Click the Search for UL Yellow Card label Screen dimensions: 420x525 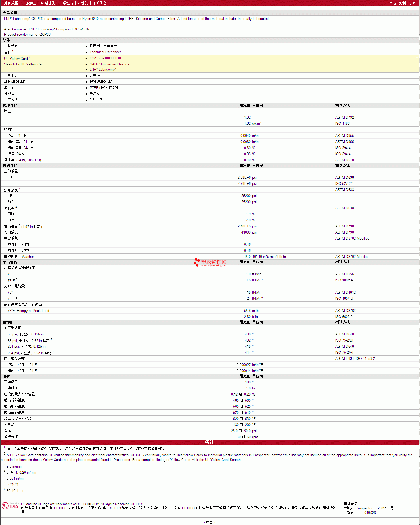click(24, 64)
